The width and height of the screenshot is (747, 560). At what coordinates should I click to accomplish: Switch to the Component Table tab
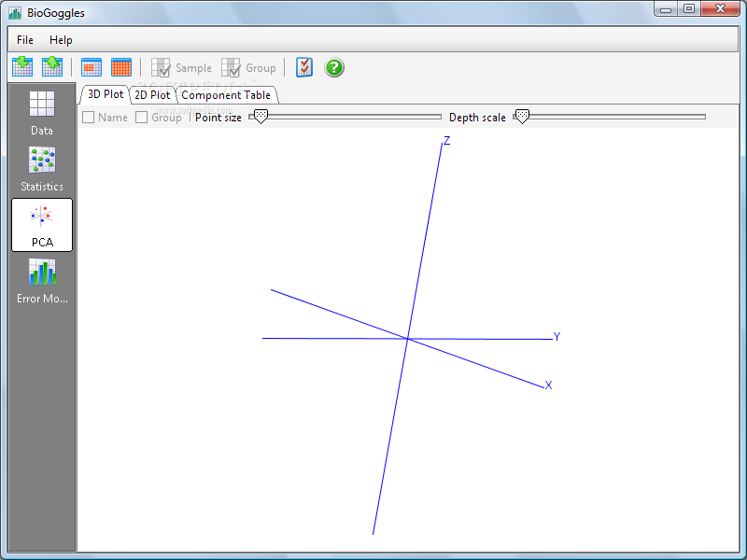[x=226, y=95]
